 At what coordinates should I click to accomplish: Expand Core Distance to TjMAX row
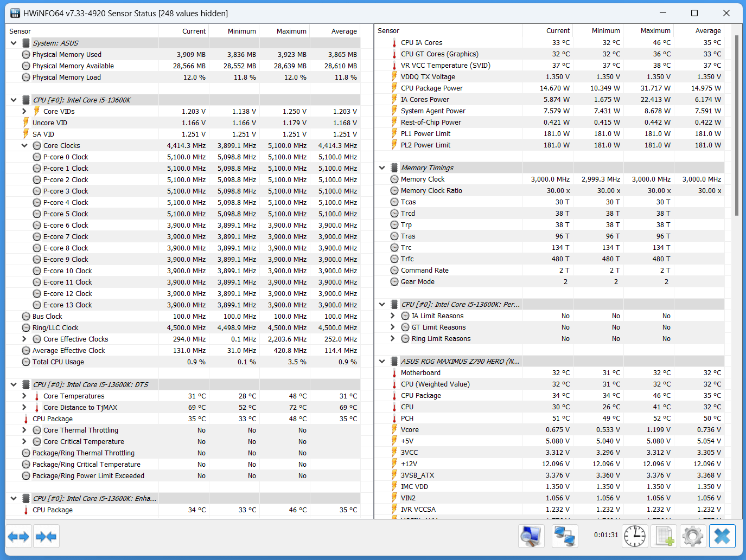(x=24, y=407)
